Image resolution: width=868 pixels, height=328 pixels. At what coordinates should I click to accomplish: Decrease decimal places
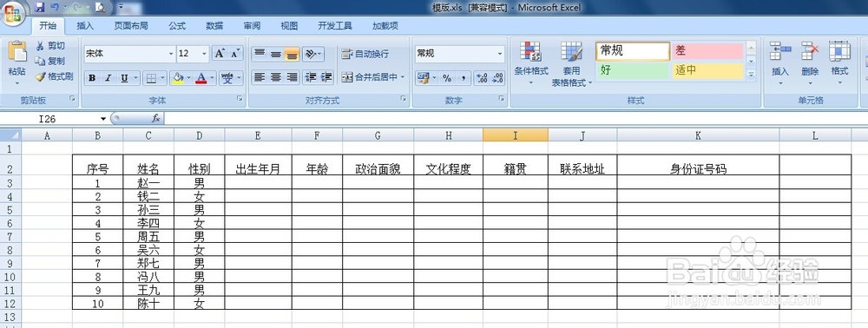click(x=497, y=78)
